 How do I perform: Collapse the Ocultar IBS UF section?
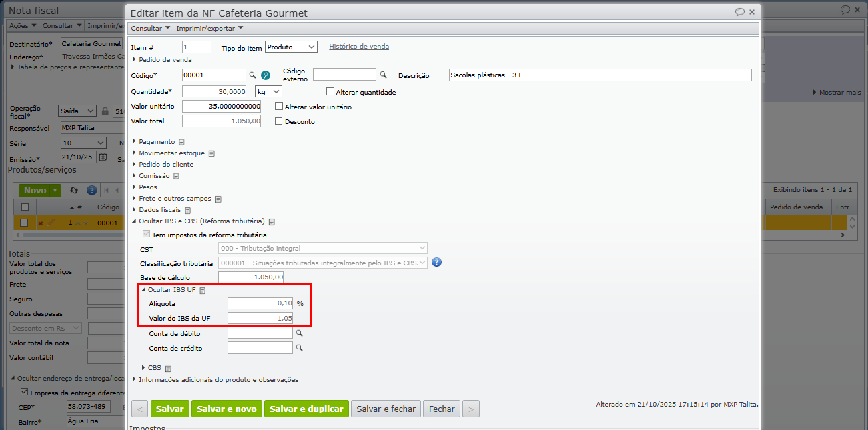point(169,290)
